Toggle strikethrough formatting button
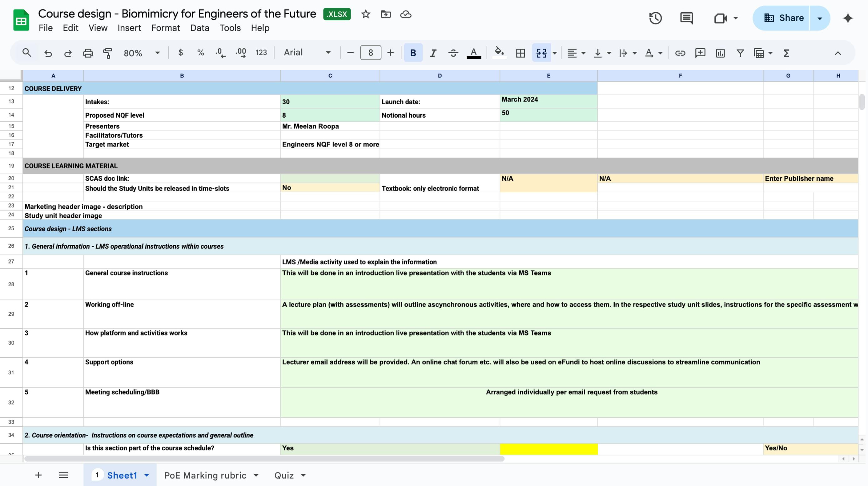This screenshot has height=486, width=868. coord(453,53)
